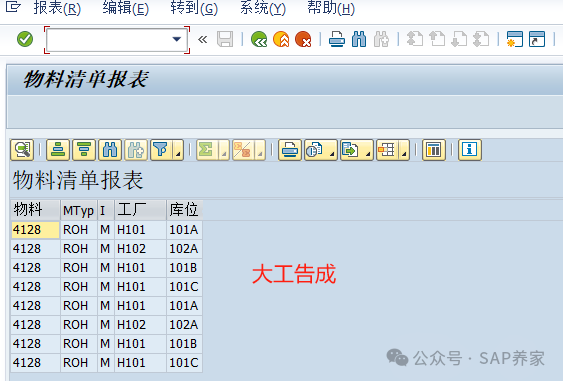Click the Choose Layout grid icon
The height and width of the screenshot is (381, 563).
[x=387, y=150]
